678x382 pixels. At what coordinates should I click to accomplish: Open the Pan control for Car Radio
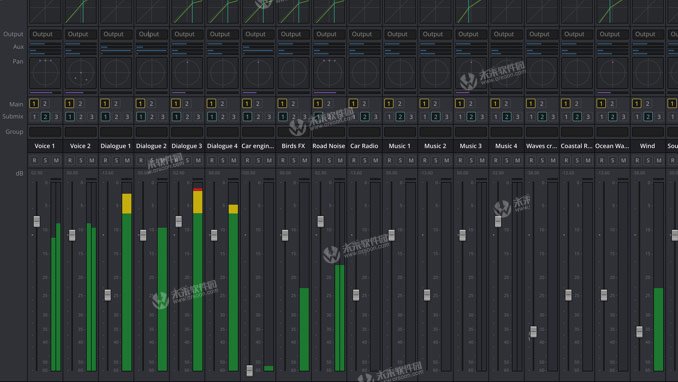[x=364, y=73]
